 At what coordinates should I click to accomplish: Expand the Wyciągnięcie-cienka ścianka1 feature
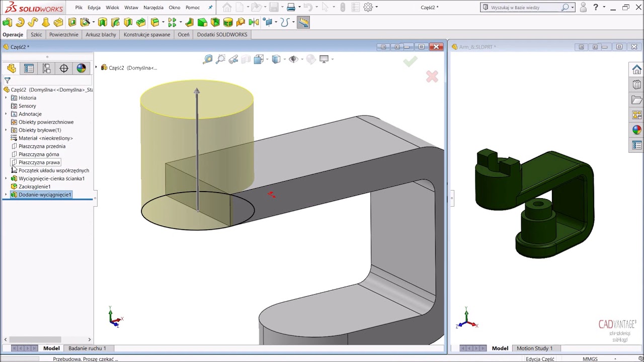6,178
